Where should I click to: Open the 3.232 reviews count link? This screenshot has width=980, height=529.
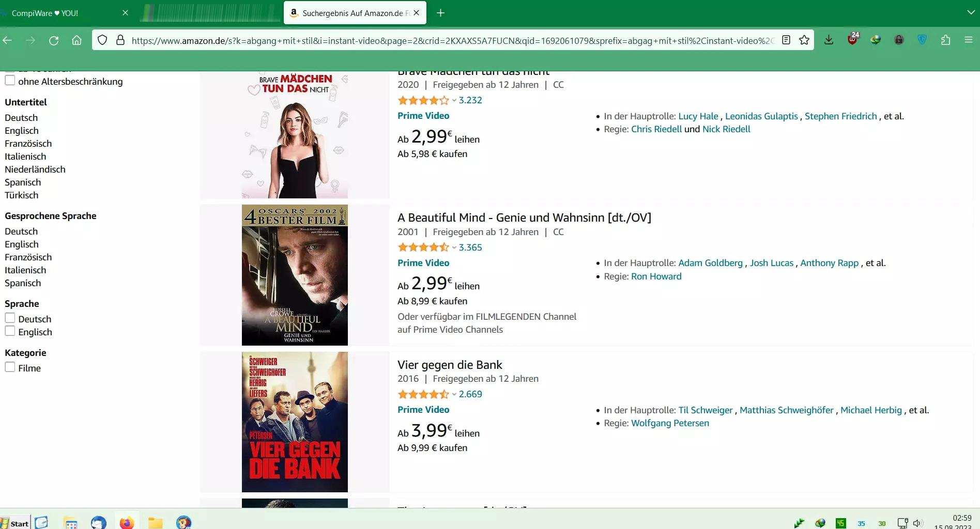pyautogui.click(x=470, y=100)
